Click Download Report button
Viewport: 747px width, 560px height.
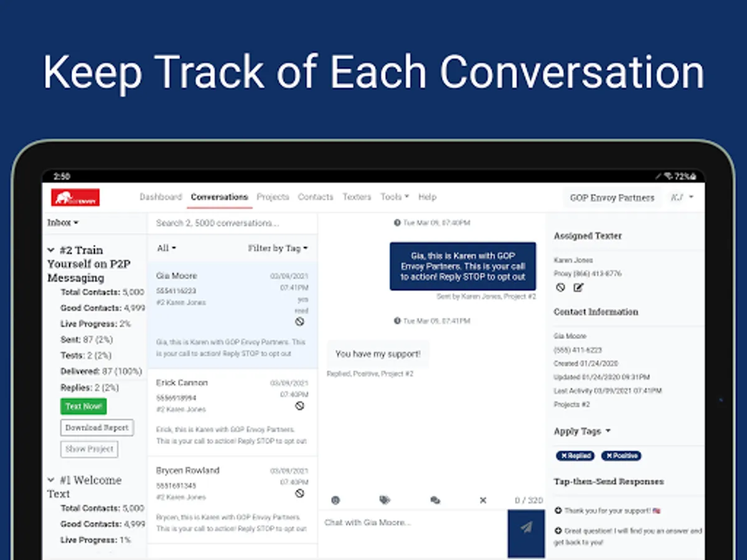96,427
